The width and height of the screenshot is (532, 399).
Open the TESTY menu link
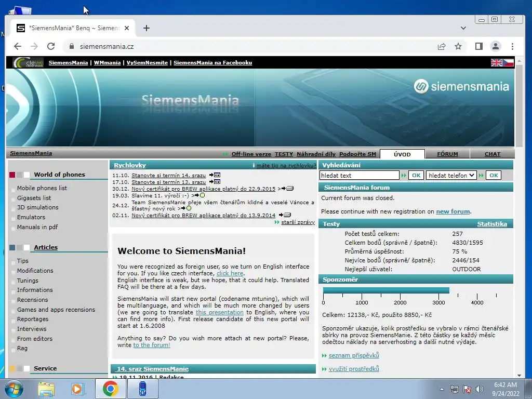coord(284,154)
